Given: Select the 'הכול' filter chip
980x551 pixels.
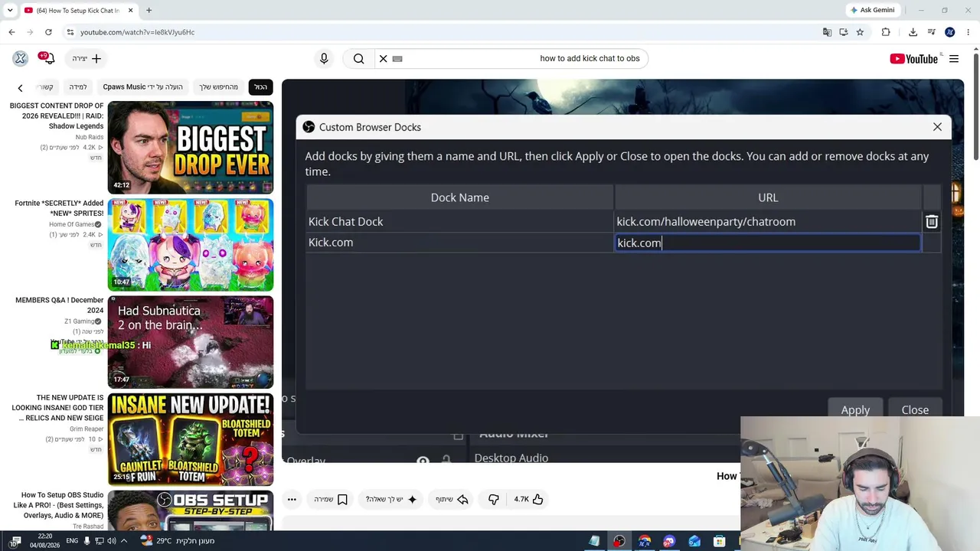Looking at the screenshot, I should [261, 87].
